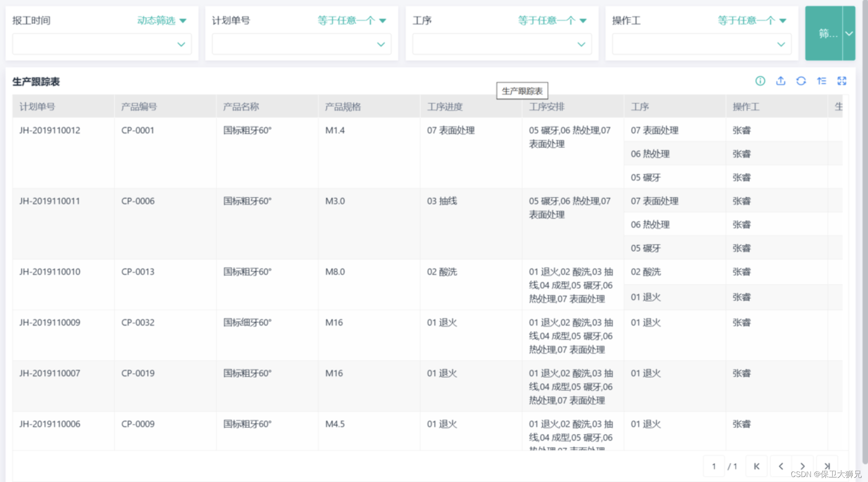Go to first page with pagination icon
Viewport: 868px width, 482px height.
(x=757, y=466)
